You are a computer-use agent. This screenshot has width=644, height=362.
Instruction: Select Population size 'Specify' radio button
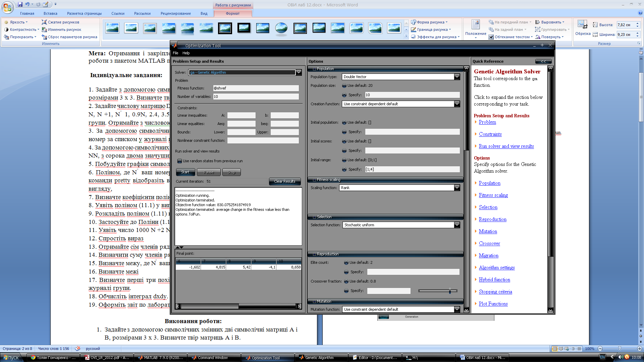point(344,95)
